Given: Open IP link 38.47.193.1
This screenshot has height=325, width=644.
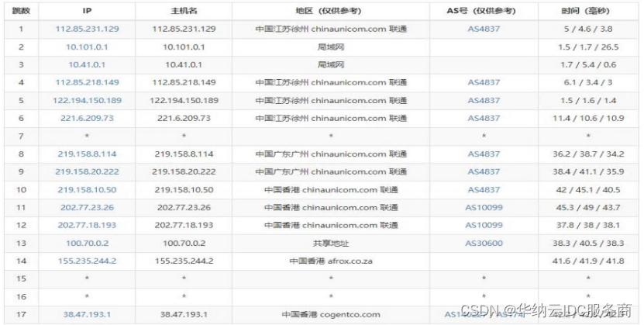Looking at the screenshot, I should (87, 314).
